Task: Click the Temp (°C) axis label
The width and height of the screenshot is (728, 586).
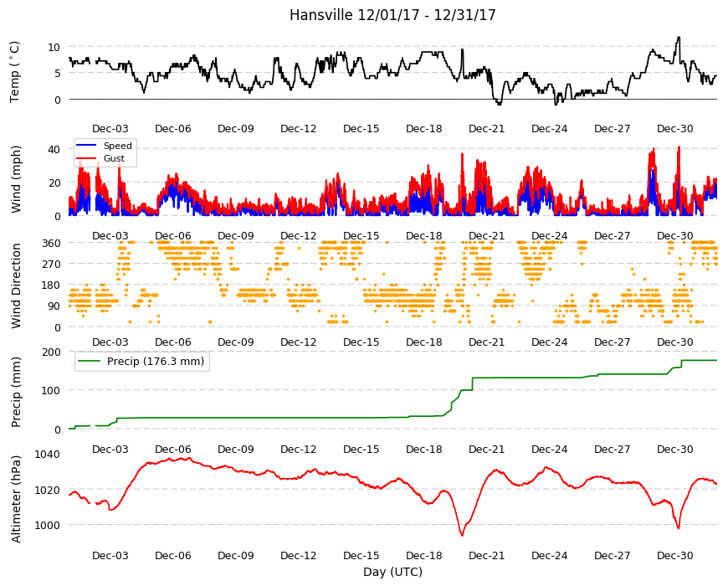Action: tap(15, 72)
